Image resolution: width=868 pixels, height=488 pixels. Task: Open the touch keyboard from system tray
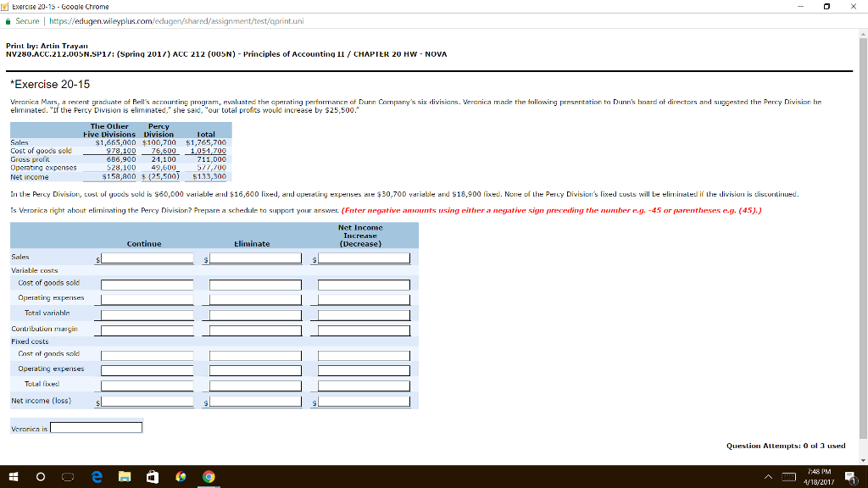tap(791, 477)
